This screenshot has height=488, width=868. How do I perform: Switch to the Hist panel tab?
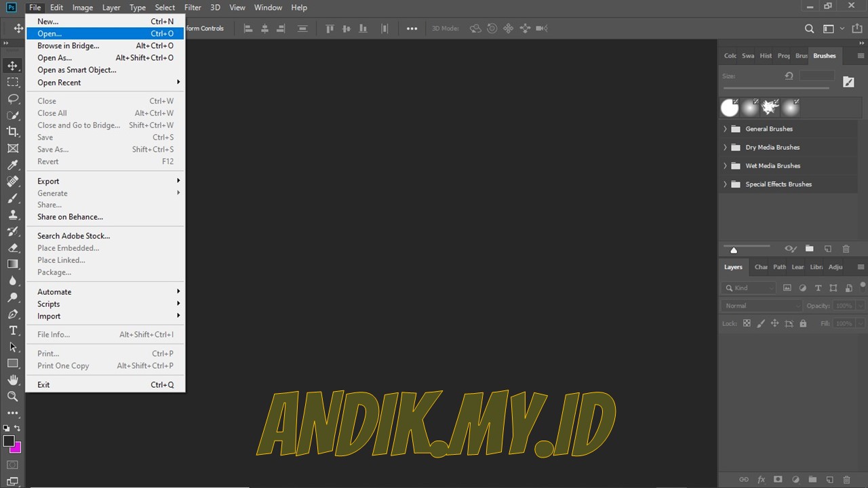tap(766, 56)
